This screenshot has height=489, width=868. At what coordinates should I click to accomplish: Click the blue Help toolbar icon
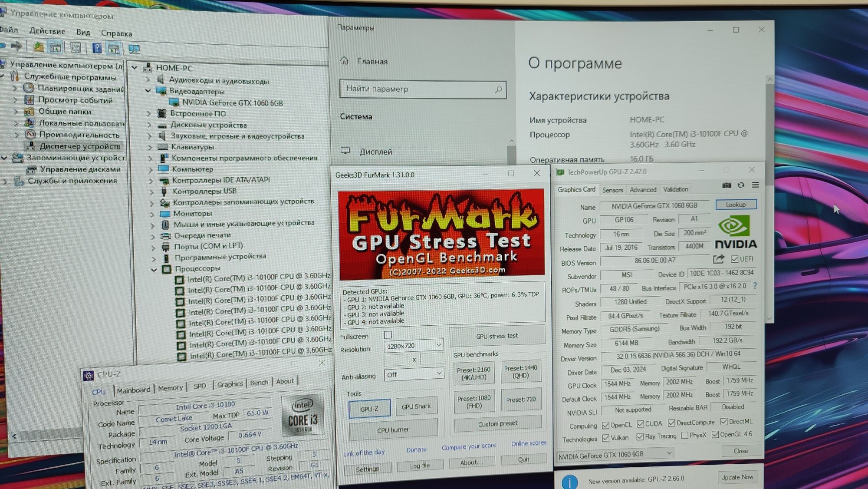pyautogui.click(x=97, y=48)
